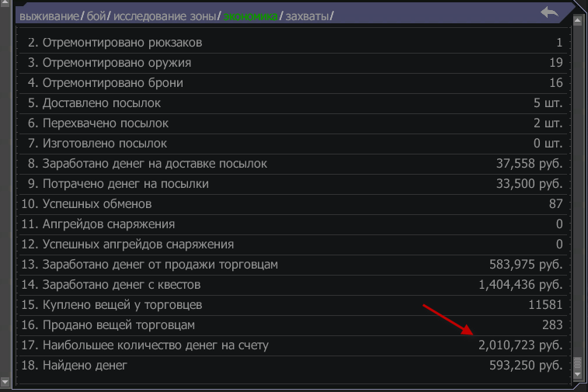588x392 pixels.
Task: Select 'Заработано денег на доставке посылок'
Action: [294, 164]
